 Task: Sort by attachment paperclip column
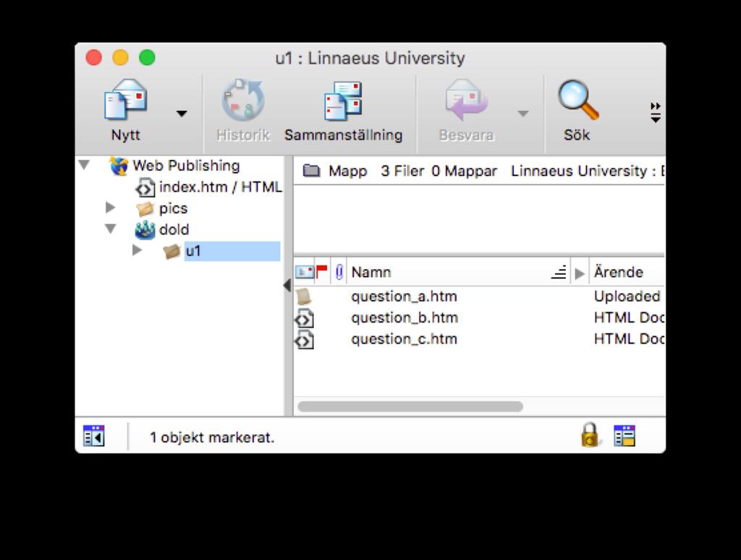[339, 272]
